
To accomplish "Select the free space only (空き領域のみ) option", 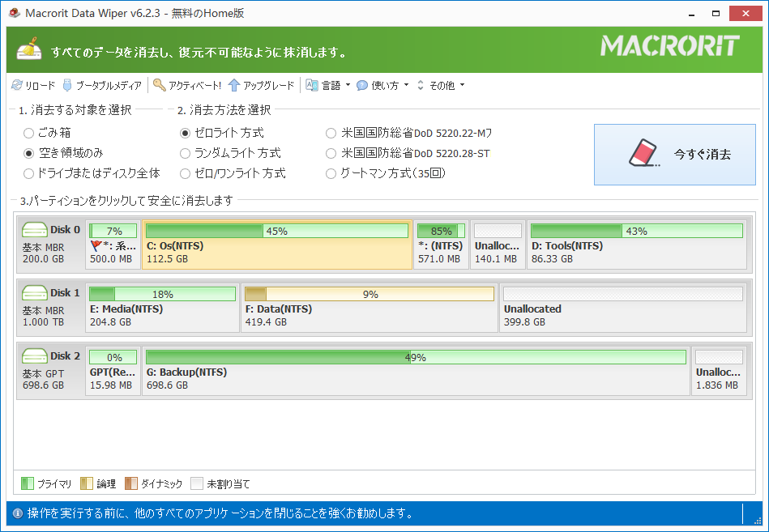I will [29, 153].
